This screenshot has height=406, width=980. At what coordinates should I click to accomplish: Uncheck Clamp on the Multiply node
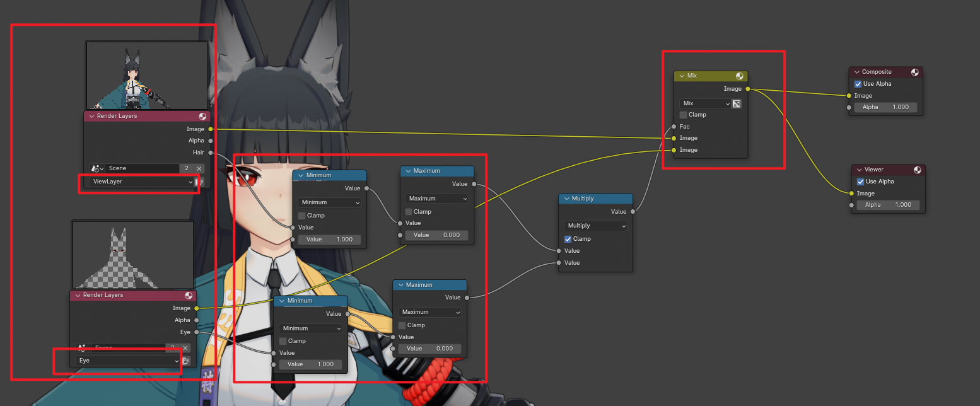[x=568, y=239]
